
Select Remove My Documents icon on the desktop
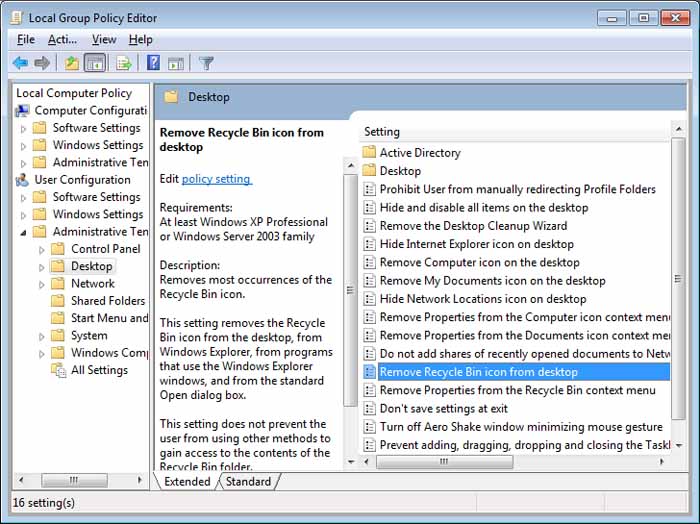tap(492, 281)
